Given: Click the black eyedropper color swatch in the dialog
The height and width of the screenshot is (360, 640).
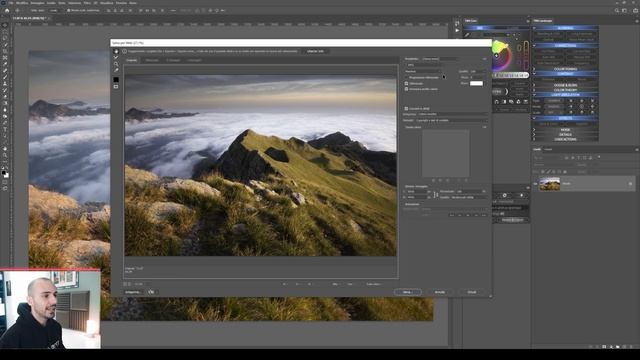Looking at the screenshot, I should [116, 80].
